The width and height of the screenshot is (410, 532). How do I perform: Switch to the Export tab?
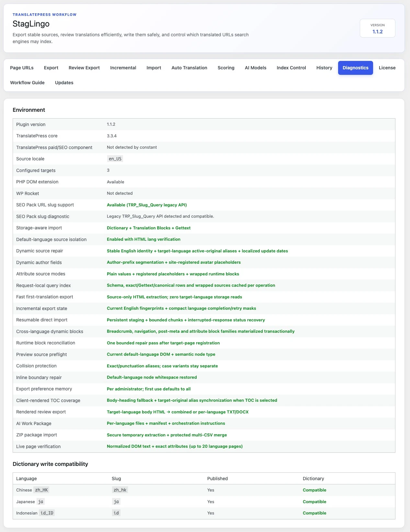(x=51, y=68)
